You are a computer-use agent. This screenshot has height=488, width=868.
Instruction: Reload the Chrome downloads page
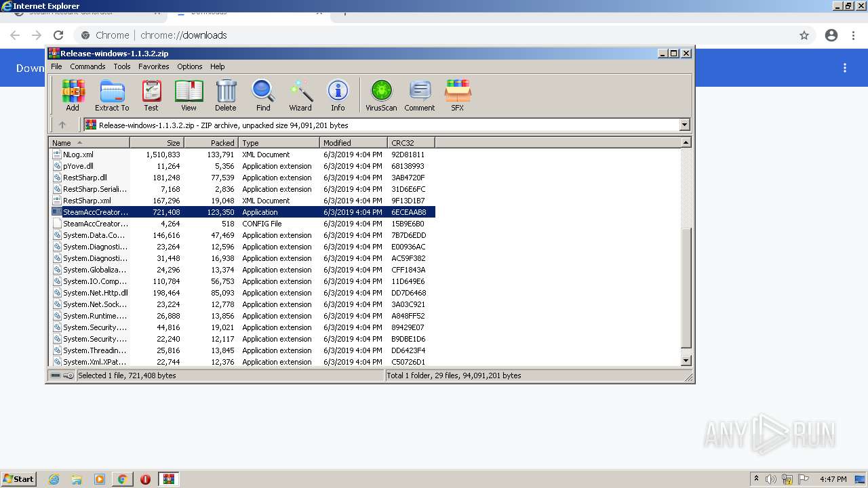(x=58, y=35)
